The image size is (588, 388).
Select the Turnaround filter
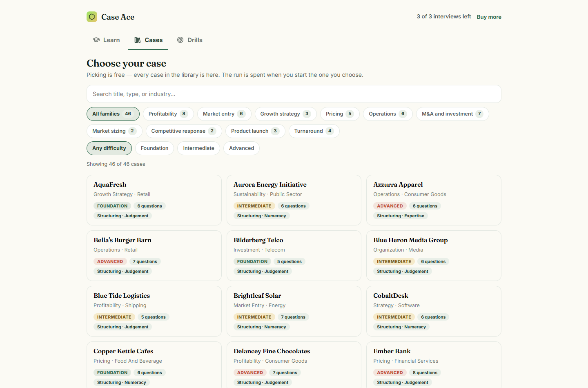(x=314, y=131)
